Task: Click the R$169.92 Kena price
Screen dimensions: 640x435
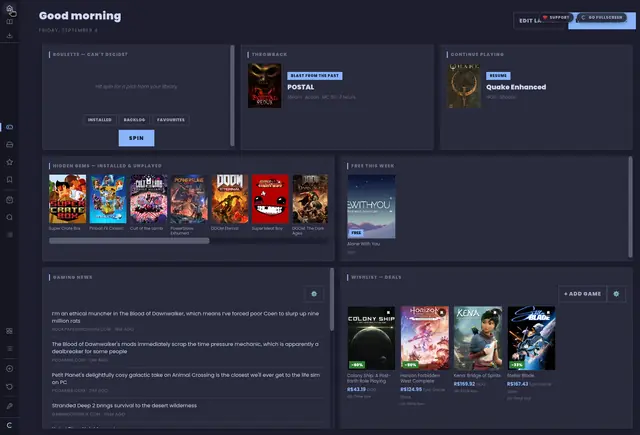Action: pyautogui.click(x=464, y=384)
